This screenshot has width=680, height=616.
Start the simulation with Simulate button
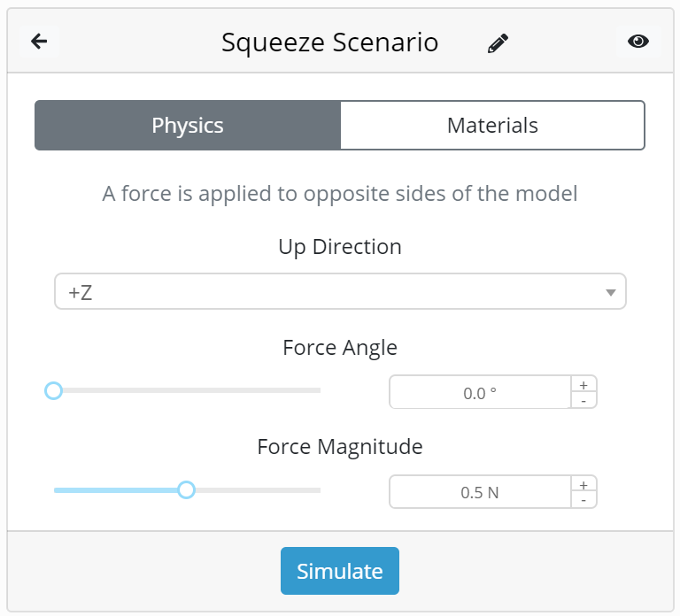point(340,571)
